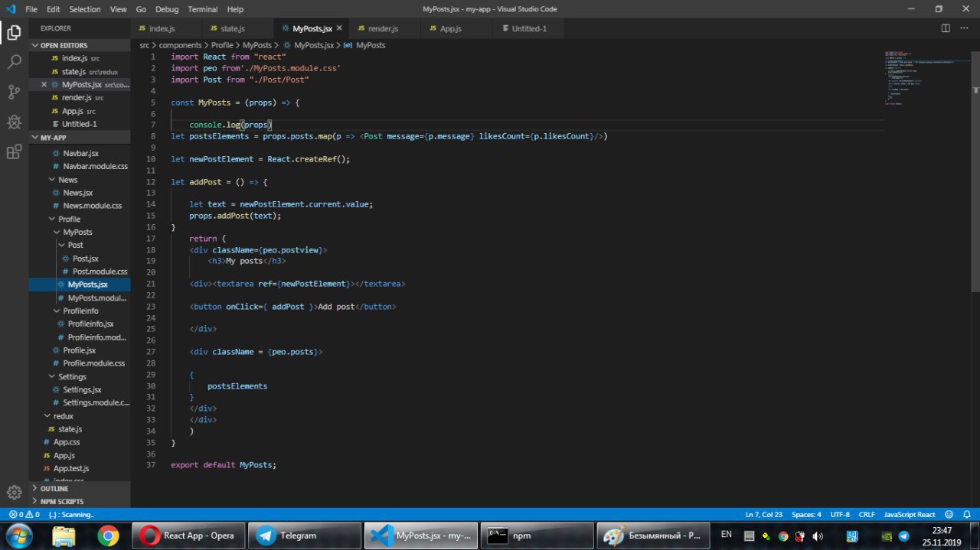Click the Spaces: 4 indentation setting
The height and width of the screenshot is (550, 980).
tap(806, 515)
